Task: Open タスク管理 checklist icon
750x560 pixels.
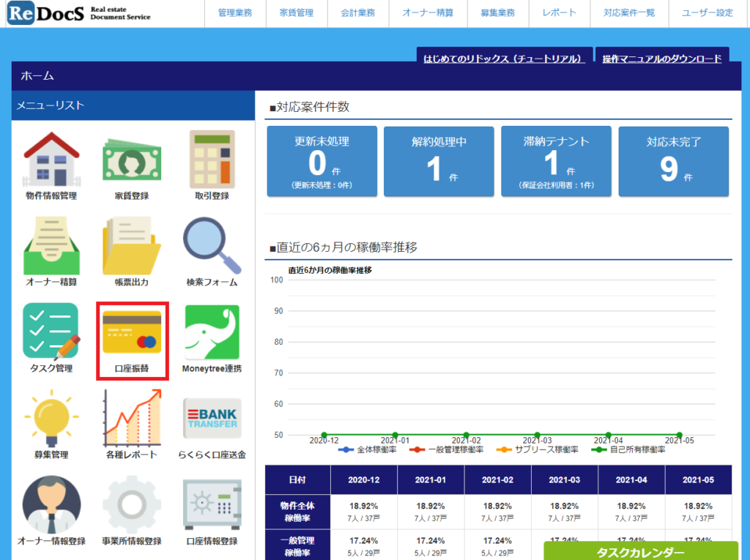Action: (52, 332)
